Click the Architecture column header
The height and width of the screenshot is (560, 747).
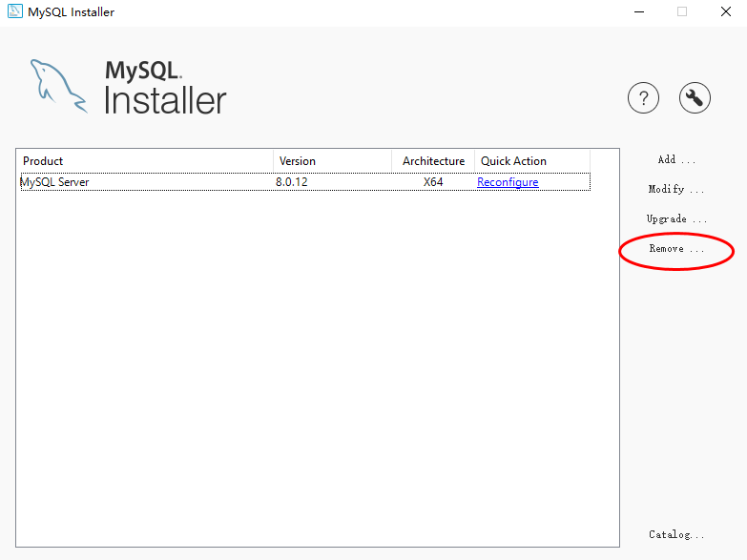point(433,161)
